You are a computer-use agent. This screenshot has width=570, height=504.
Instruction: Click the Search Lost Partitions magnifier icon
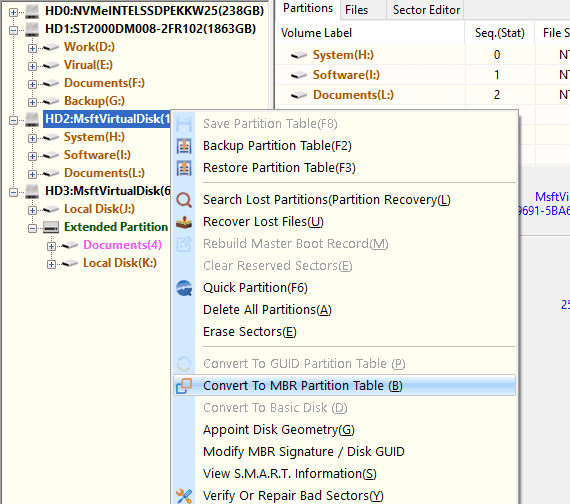(x=184, y=200)
